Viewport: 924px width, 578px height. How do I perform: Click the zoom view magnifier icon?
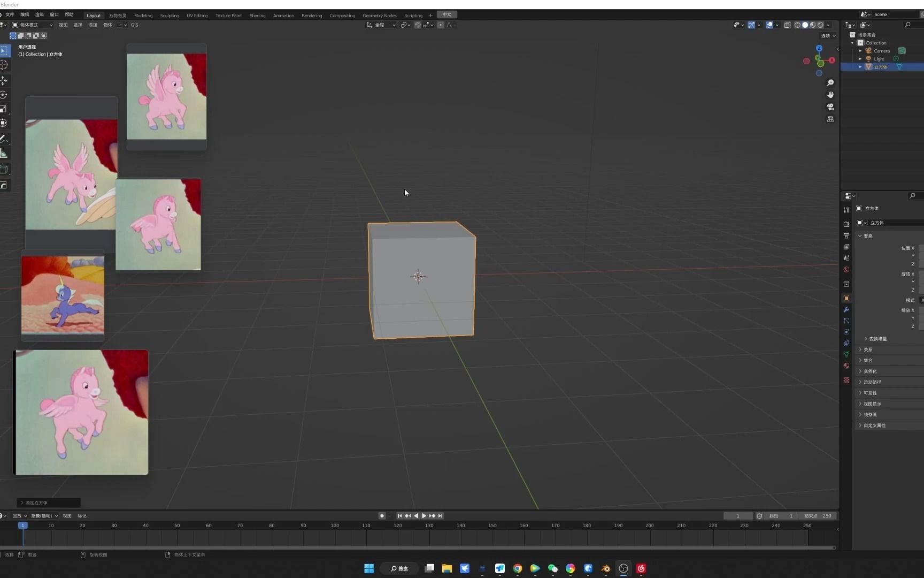tap(830, 82)
